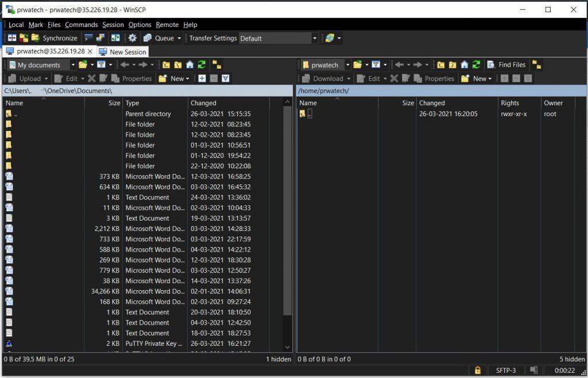Open terminal console icon in main toolbar

(x=88, y=38)
